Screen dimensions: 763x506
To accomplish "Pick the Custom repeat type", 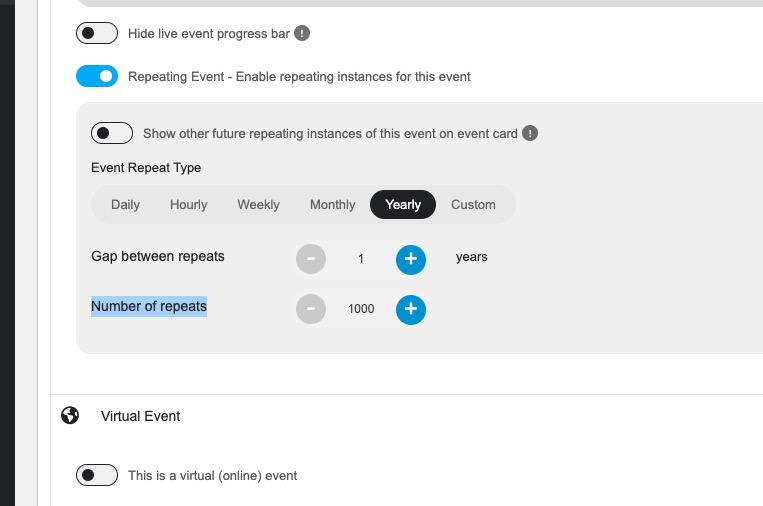I will (473, 204).
